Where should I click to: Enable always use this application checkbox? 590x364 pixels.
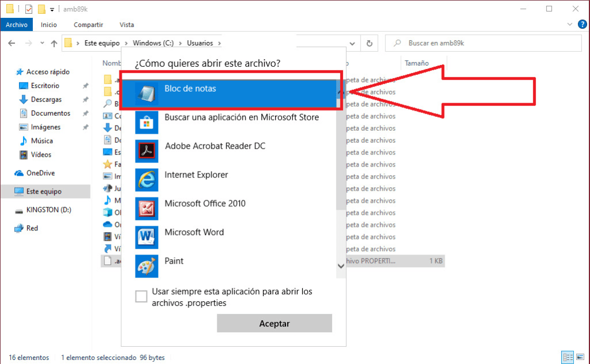click(141, 297)
